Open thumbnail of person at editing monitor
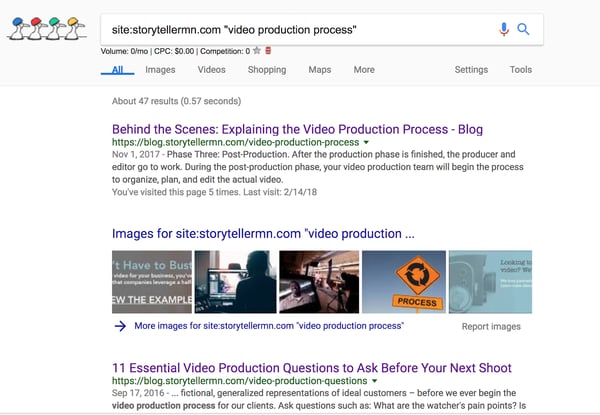 coord(235,282)
